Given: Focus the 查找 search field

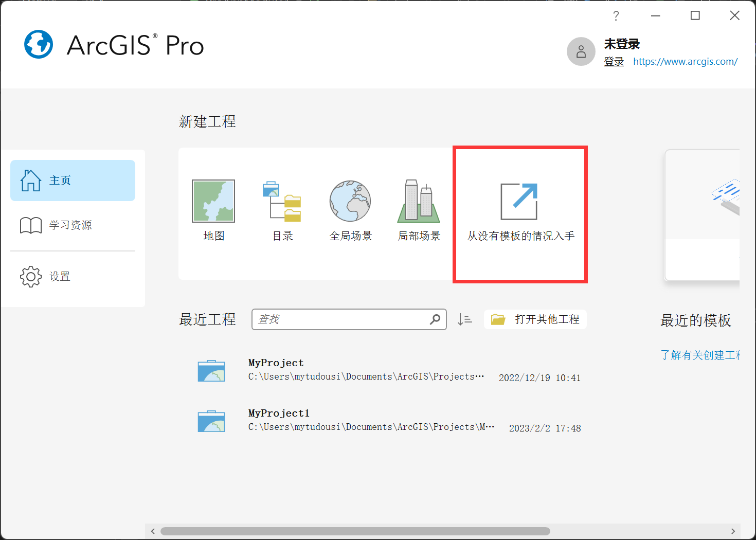Looking at the screenshot, I should click(x=349, y=319).
